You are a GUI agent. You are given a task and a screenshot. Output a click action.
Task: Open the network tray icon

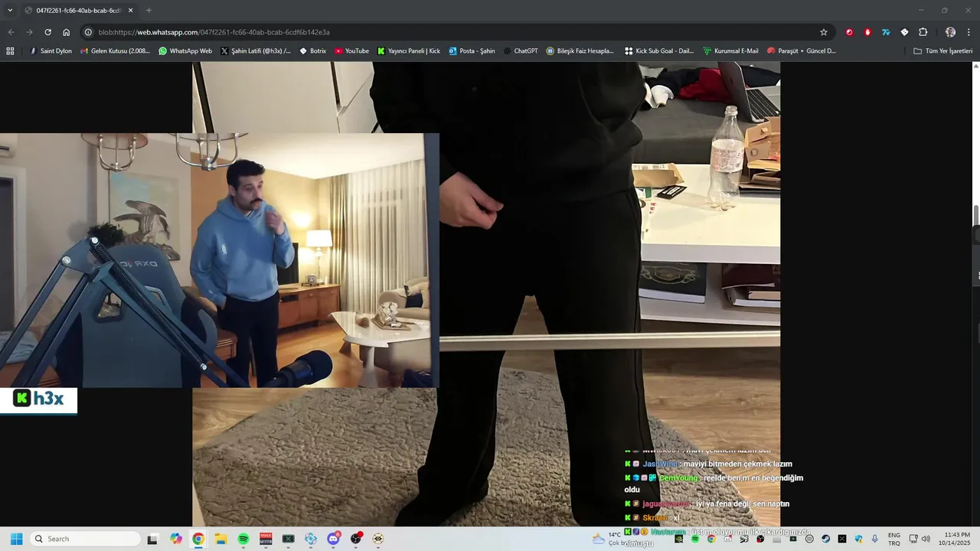point(913,539)
